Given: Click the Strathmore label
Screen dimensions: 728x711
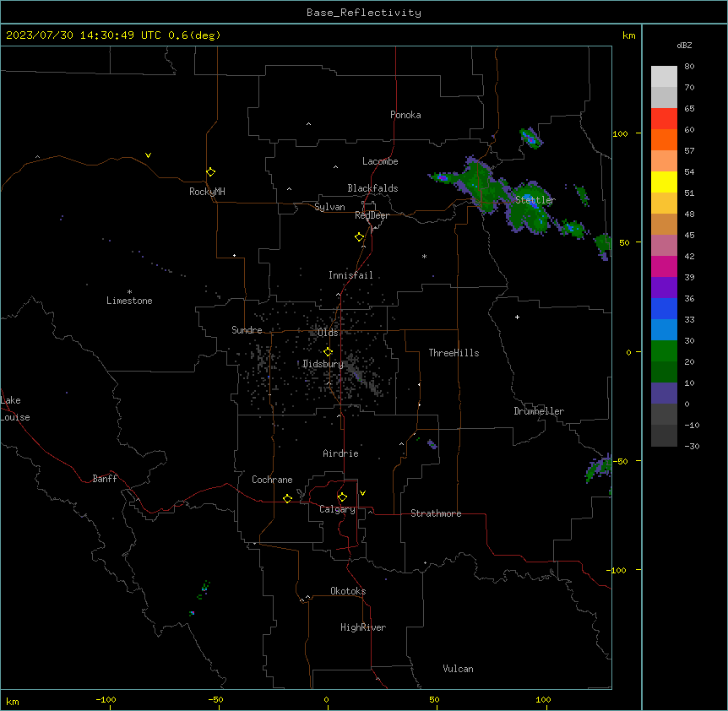Looking at the screenshot, I should click(x=436, y=513).
